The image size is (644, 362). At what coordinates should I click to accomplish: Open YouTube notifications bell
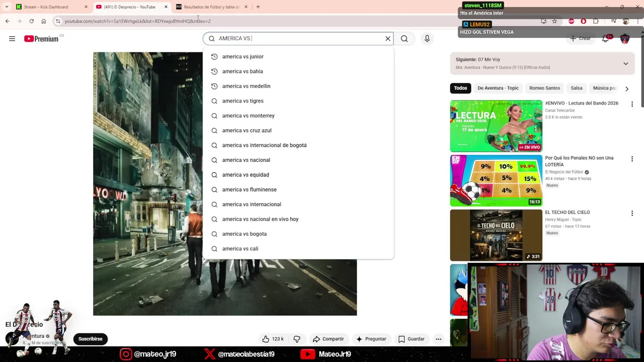coord(605,39)
